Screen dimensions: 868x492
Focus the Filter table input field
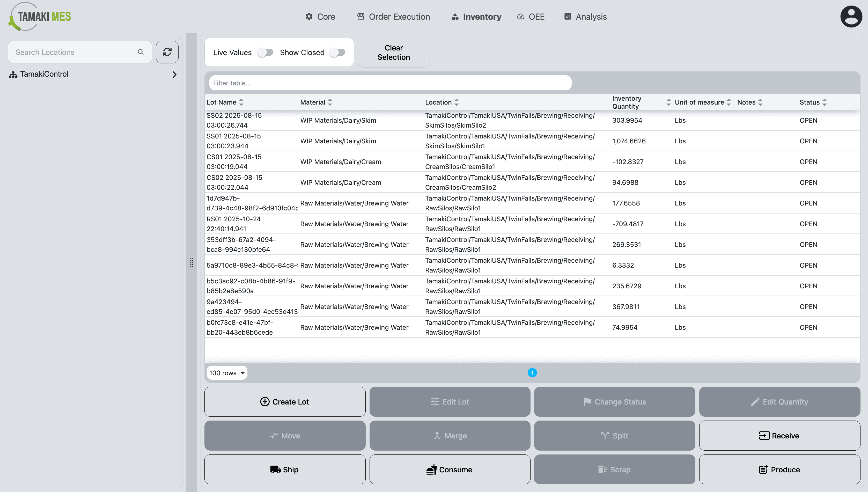pos(390,83)
